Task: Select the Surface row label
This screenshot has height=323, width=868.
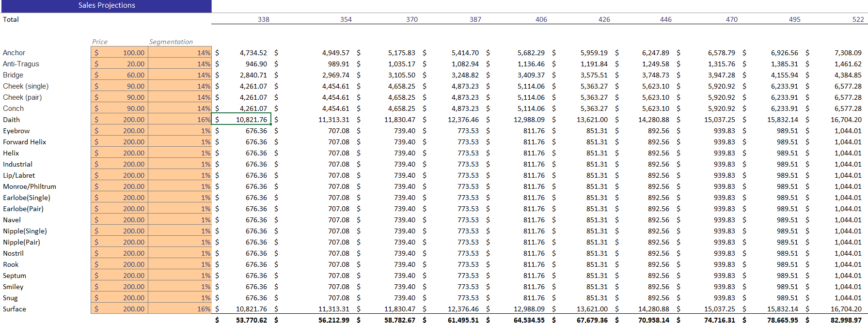Action: point(15,309)
